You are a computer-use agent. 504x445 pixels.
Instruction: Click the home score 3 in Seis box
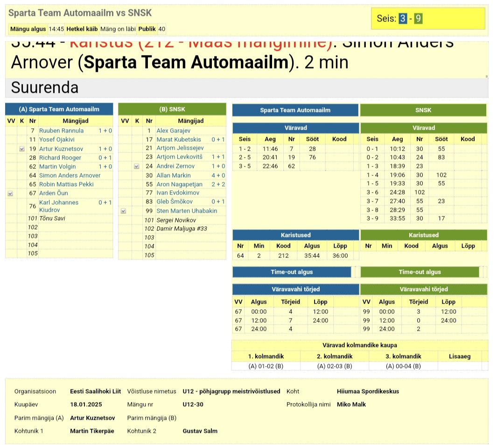pos(403,19)
